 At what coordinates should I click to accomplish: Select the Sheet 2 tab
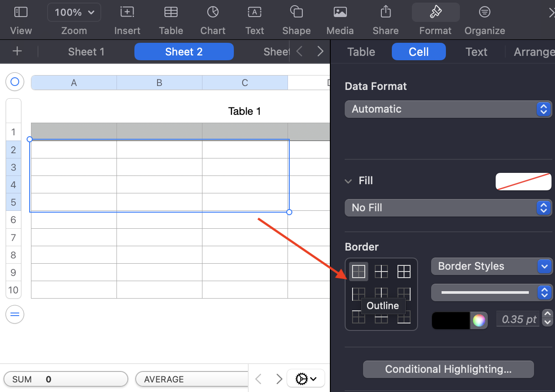click(184, 52)
